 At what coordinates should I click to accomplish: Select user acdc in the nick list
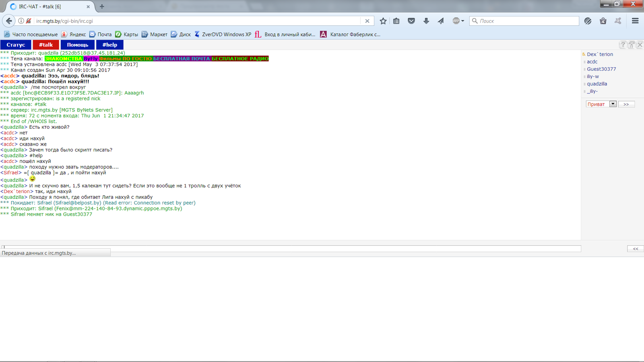(592, 62)
